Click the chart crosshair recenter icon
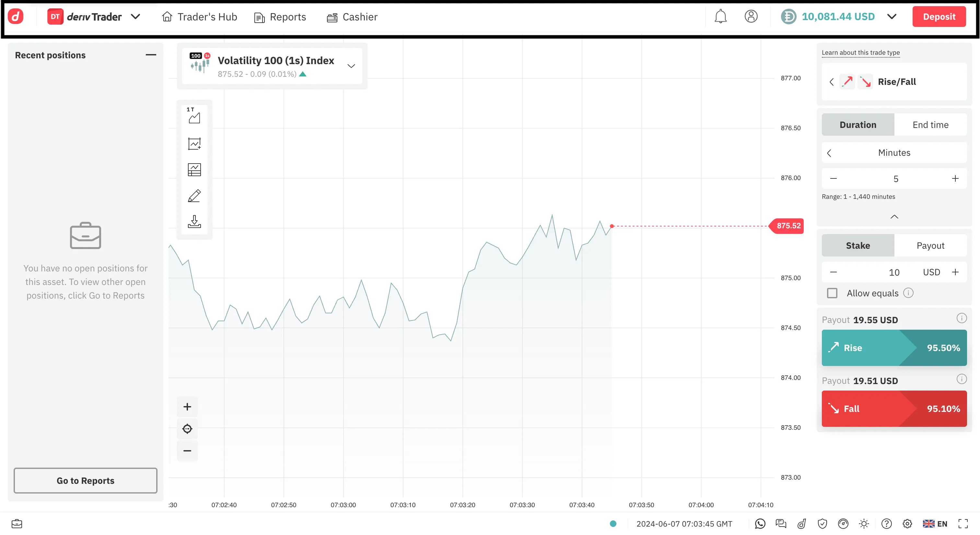The image size is (980, 535). [x=187, y=429]
